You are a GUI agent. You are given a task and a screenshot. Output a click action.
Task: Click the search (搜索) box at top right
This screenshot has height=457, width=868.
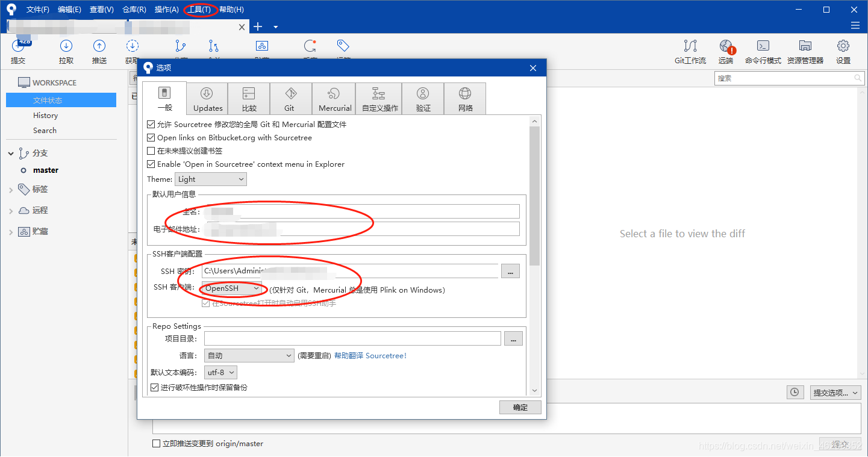[x=790, y=78]
